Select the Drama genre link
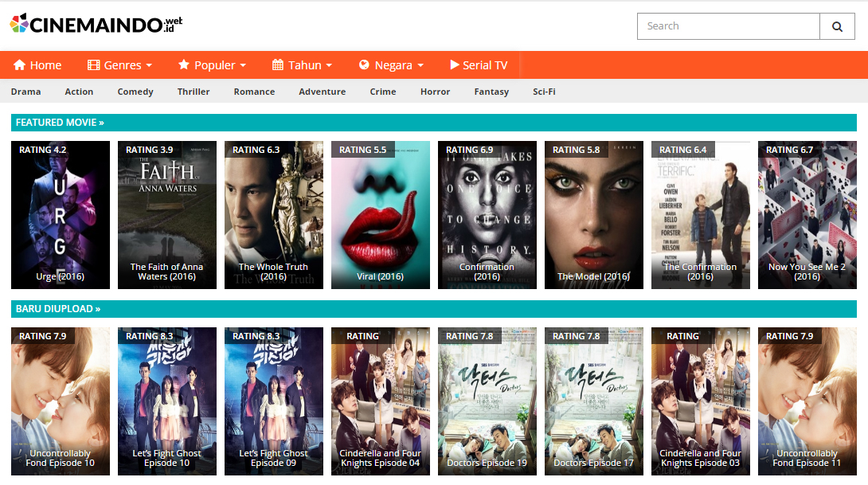 pyautogui.click(x=26, y=92)
